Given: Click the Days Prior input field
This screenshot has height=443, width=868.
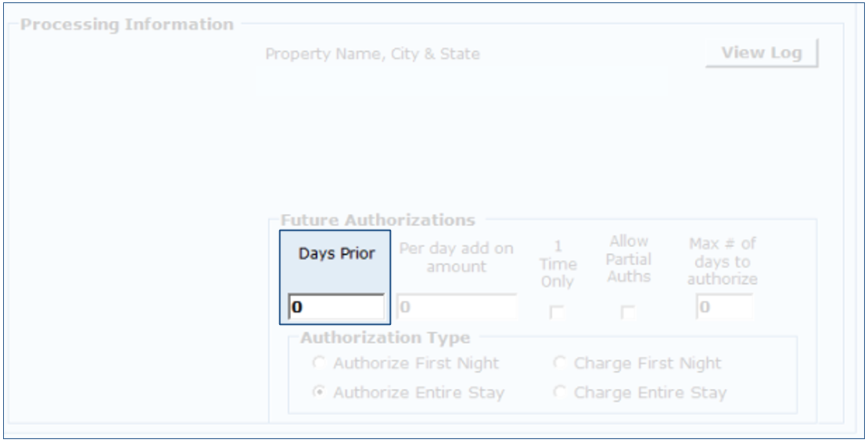Looking at the screenshot, I should [x=336, y=308].
